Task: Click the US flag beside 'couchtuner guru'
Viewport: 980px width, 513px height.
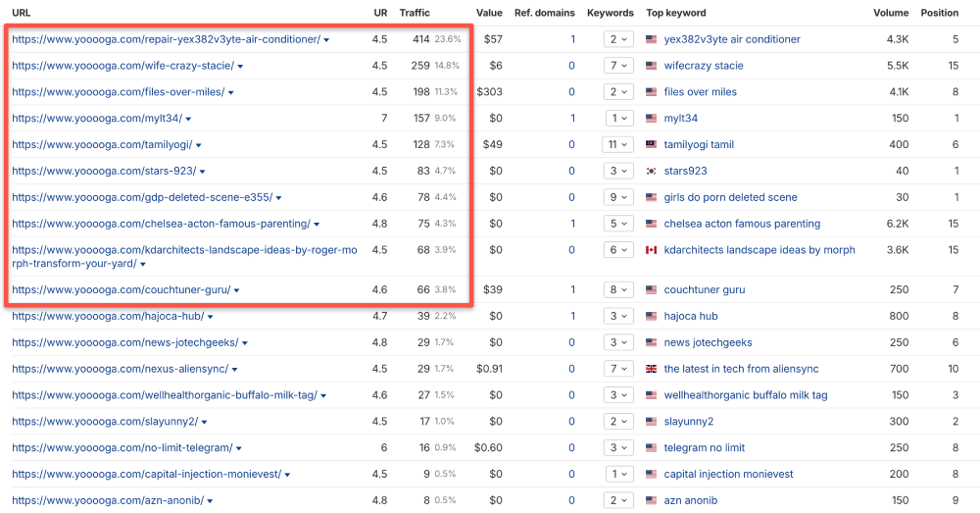Action: tap(652, 289)
